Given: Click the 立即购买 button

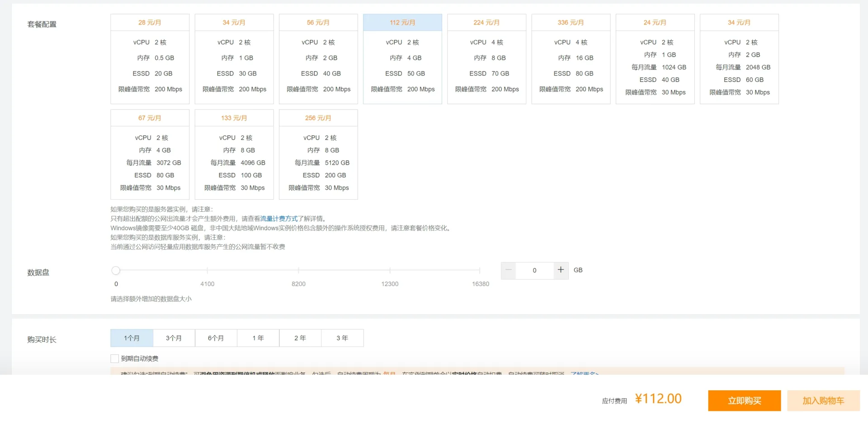Looking at the screenshot, I should coord(744,400).
